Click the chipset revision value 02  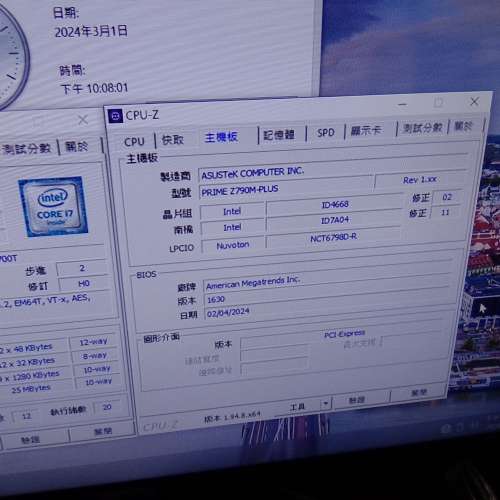point(447,197)
